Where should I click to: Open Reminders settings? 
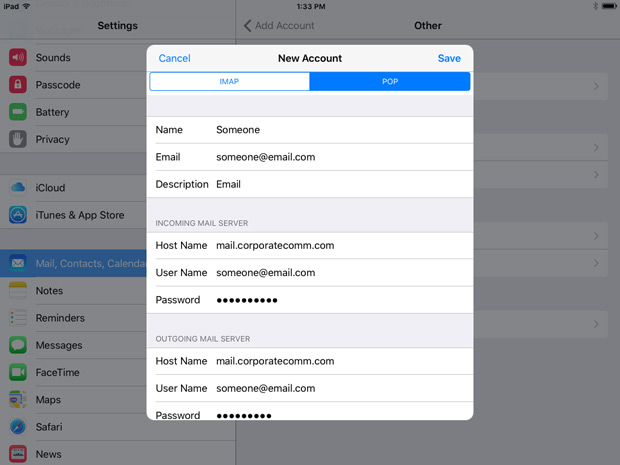73,318
